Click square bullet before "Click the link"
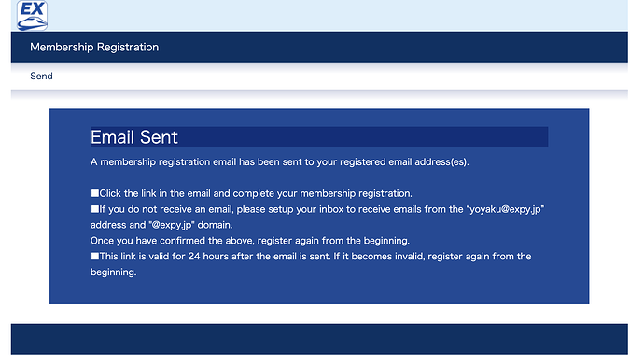Image resolution: width=644 pixels, height=363 pixels. [x=95, y=193]
